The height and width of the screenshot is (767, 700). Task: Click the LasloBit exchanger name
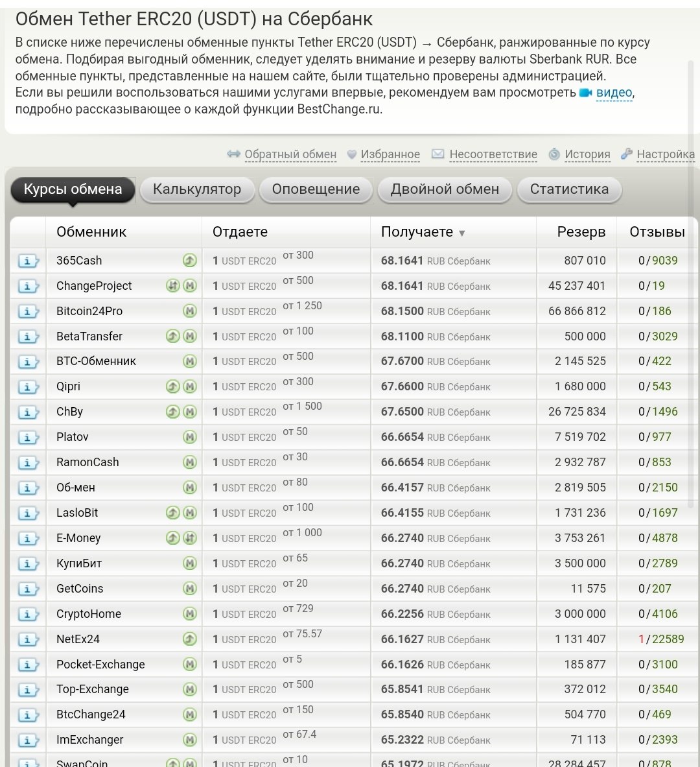click(x=76, y=513)
